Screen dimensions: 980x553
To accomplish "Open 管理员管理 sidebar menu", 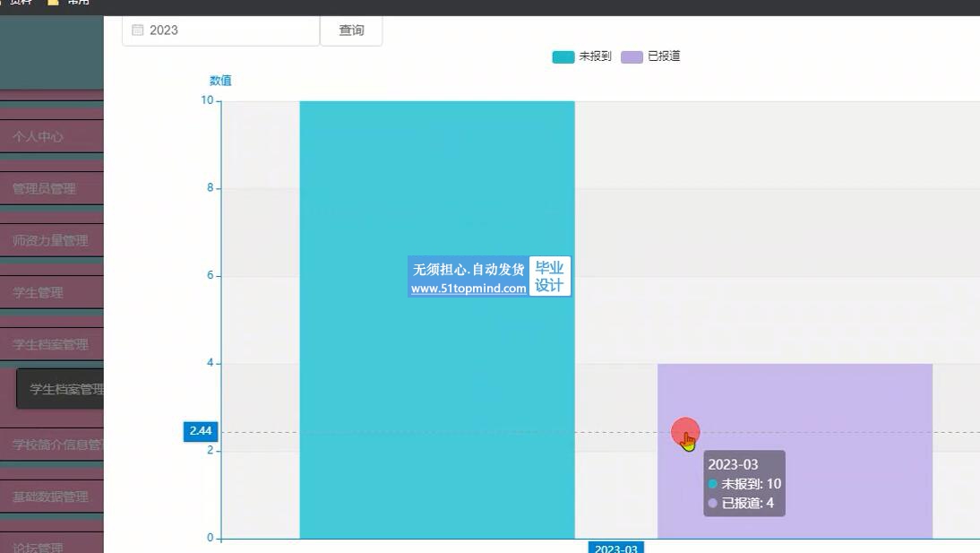I will pos(51,188).
